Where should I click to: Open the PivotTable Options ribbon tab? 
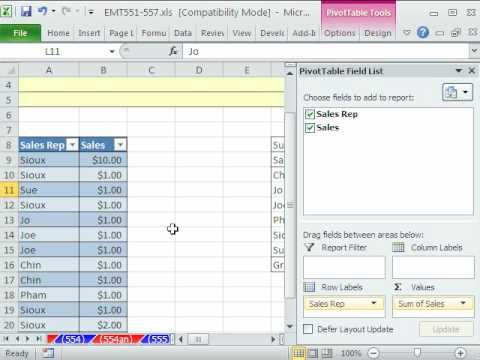click(x=340, y=33)
